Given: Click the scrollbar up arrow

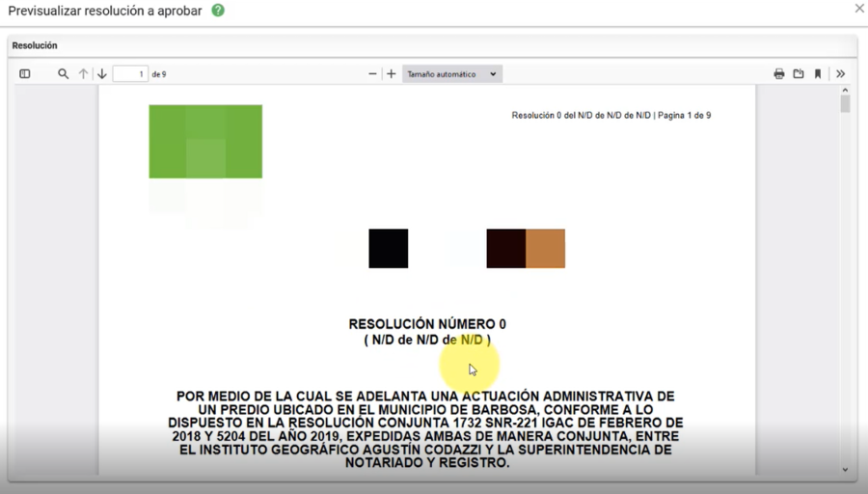Looking at the screenshot, I should point(845,92).
